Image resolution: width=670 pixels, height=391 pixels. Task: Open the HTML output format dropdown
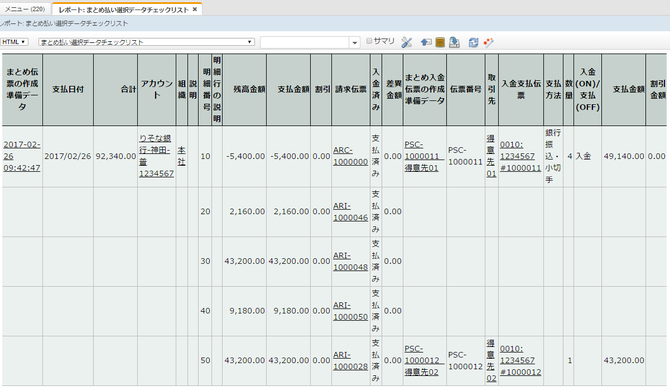pos(14,42)
